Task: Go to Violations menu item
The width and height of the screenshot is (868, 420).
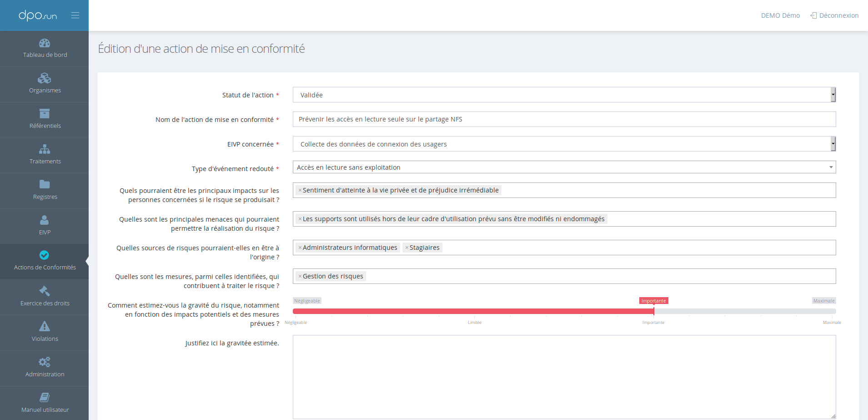Action: coord(45,333)
